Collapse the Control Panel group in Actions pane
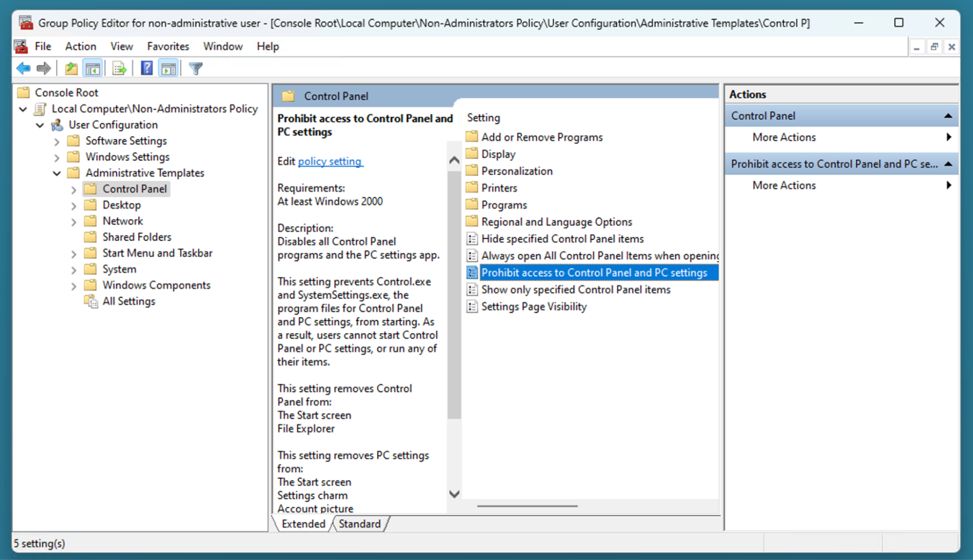 [x=948, y=115]
